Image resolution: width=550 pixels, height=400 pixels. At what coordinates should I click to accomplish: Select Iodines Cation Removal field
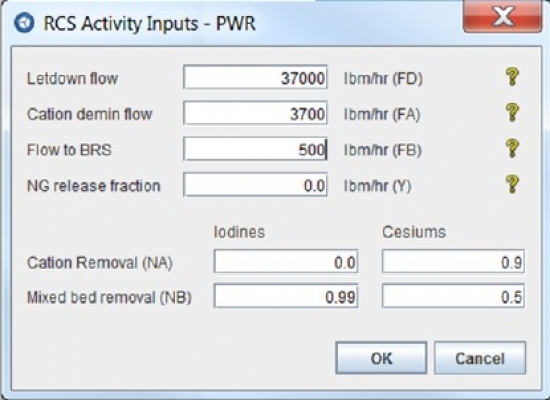point(286,262)
